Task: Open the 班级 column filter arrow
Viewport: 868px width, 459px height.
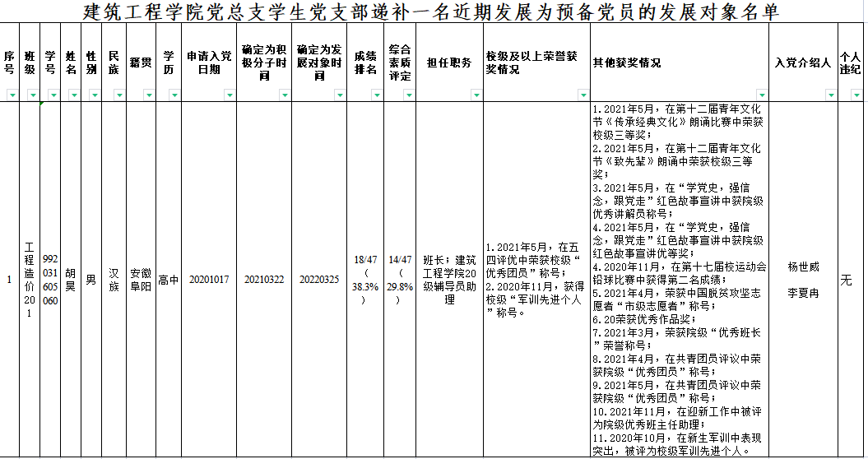Action: click(34, 95)
